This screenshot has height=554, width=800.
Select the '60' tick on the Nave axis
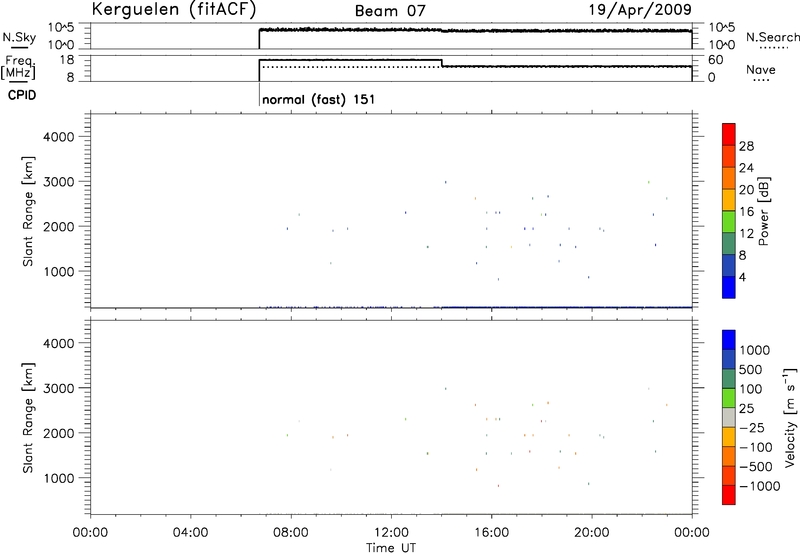[x=716, y=60]
